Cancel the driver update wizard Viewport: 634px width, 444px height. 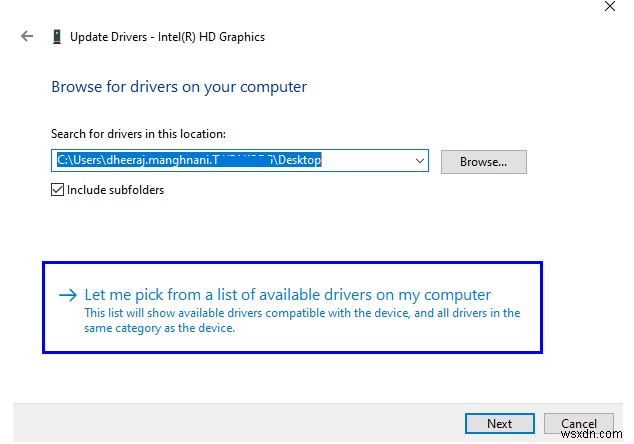(579, 423)
